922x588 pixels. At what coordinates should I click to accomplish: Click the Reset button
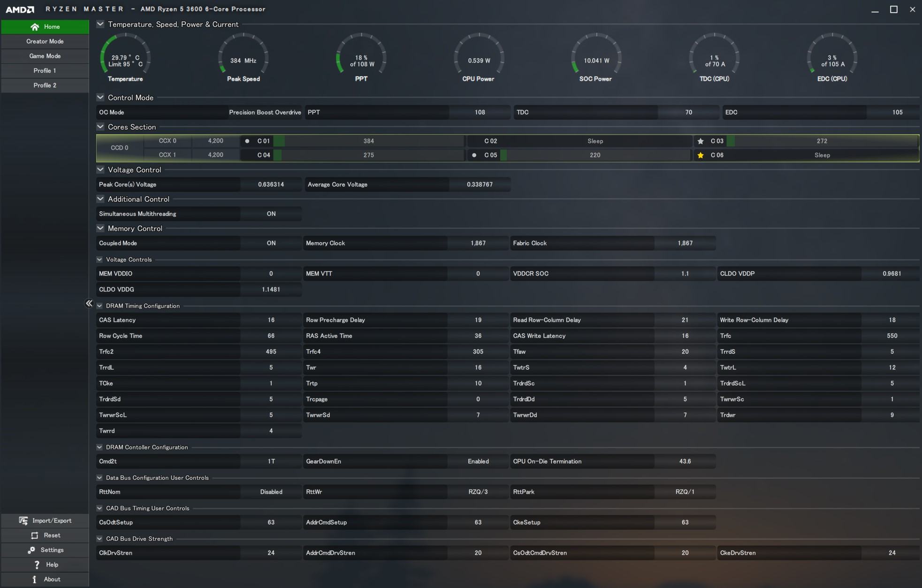click(x=45, y=535)
